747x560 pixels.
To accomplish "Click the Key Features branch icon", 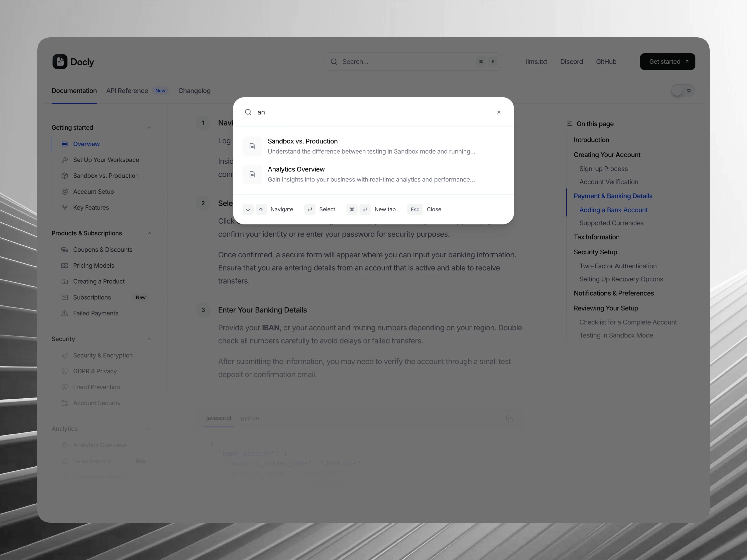I will (x=64, y=208).
